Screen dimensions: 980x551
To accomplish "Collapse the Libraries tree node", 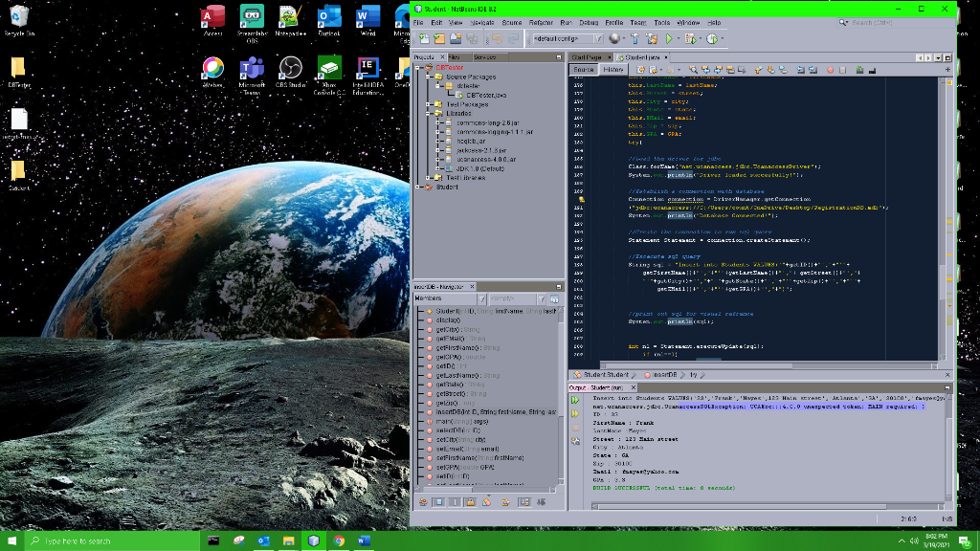I will (428, 113).
